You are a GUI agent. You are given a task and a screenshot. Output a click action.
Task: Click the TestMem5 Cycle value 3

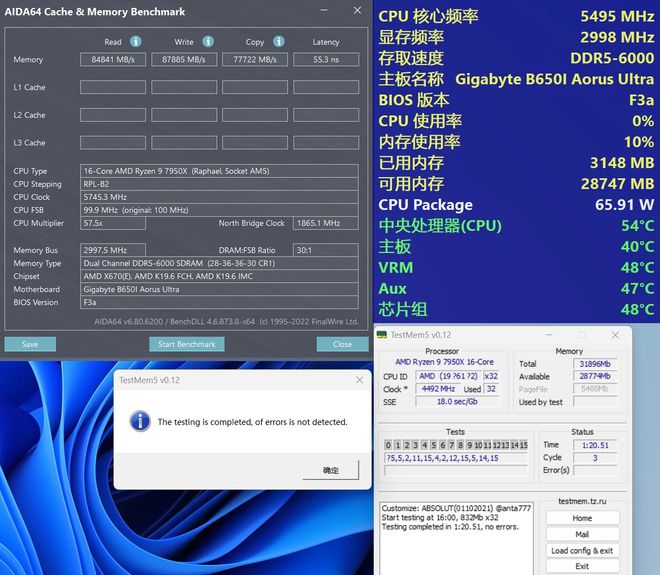[595, 458]
